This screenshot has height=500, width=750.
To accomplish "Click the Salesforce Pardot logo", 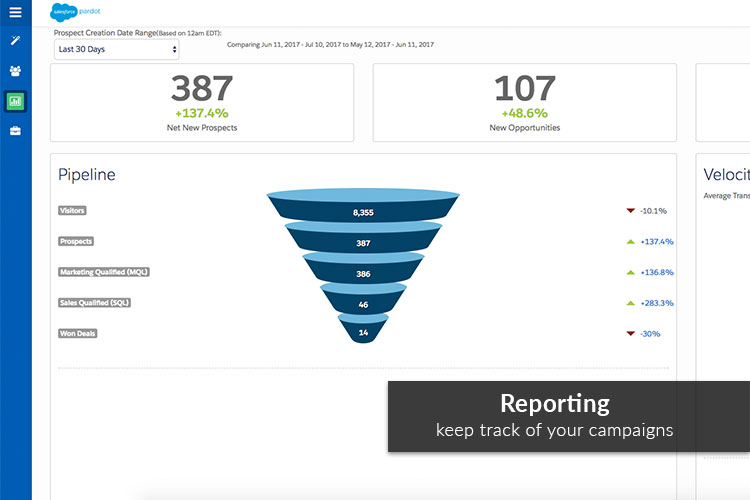I will [x=76, y=12].
